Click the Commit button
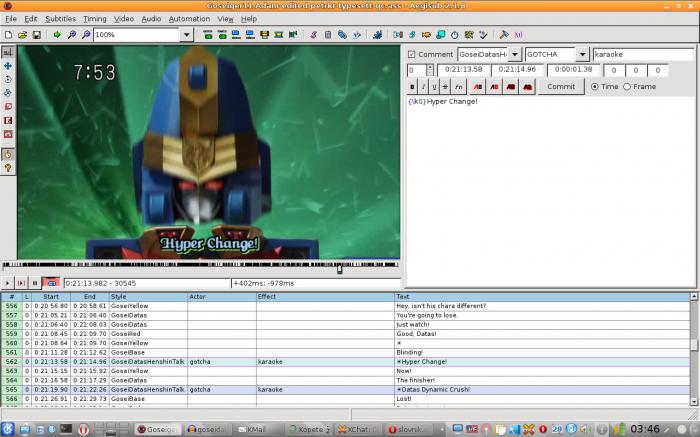 pos(561,87)
